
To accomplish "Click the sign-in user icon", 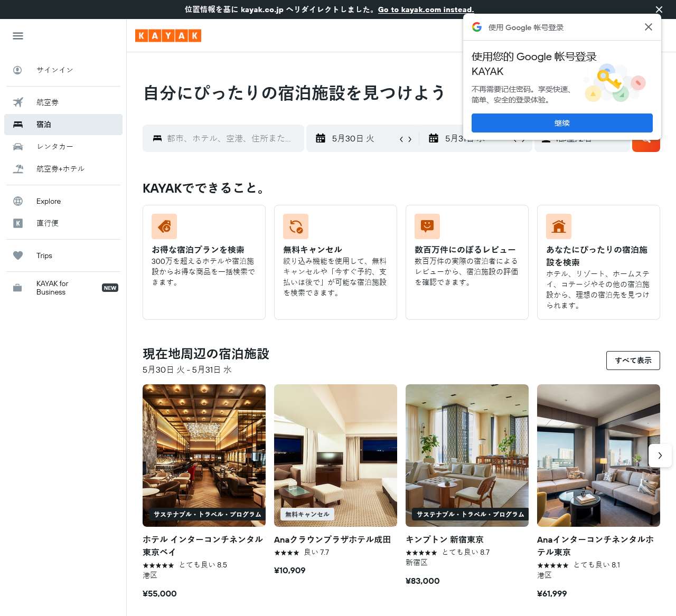I will (x=17, y=70).
